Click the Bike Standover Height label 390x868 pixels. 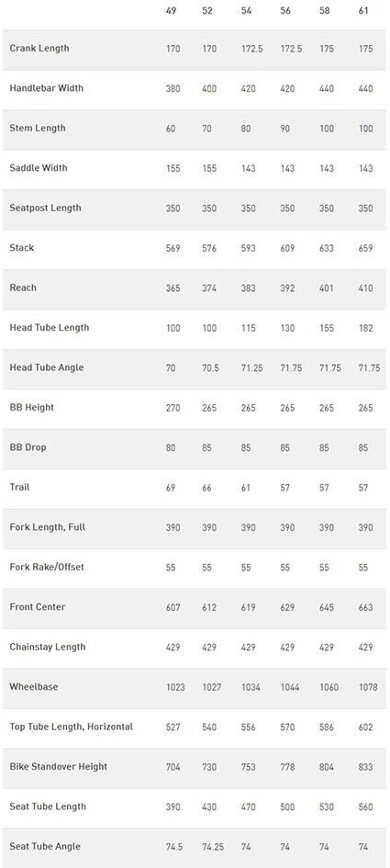58,767
